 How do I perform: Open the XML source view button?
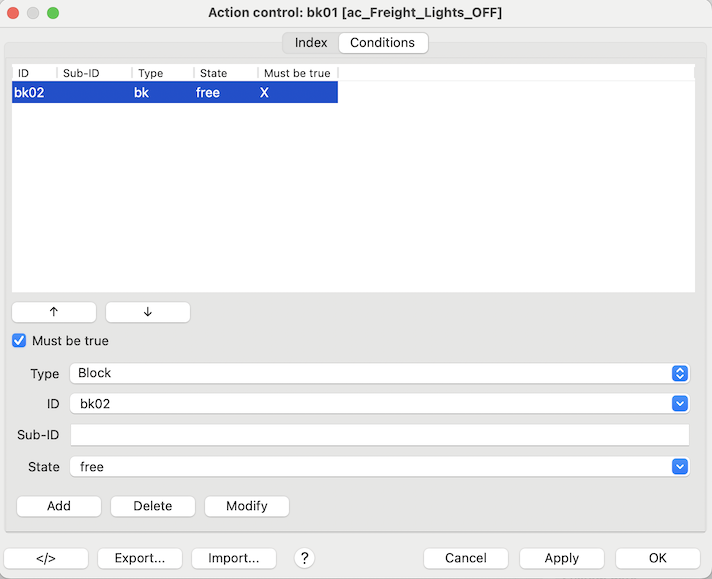click(46, 558)
